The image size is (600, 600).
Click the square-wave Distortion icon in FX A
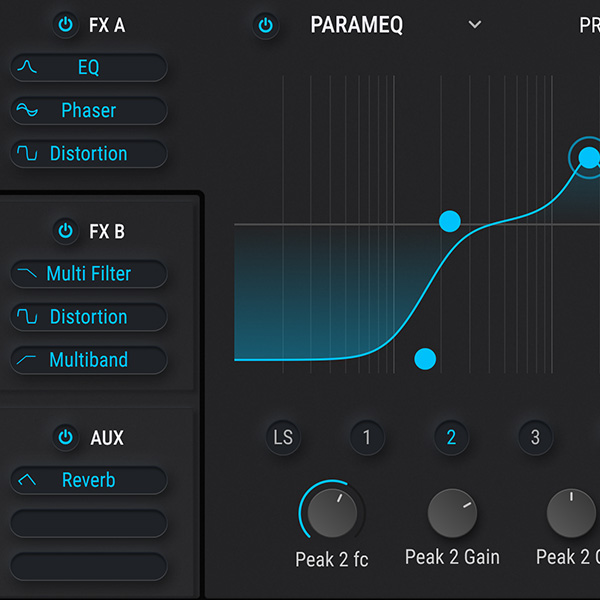[28, 154]
